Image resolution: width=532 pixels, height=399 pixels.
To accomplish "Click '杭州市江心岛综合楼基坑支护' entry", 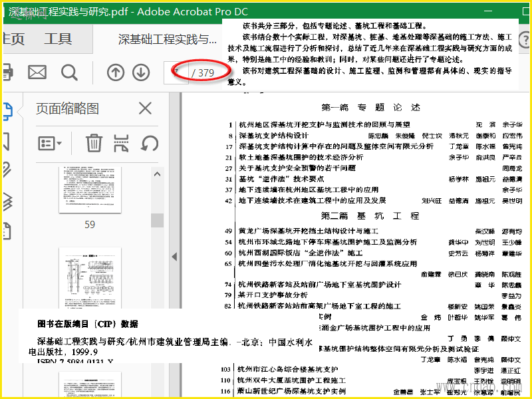I will [288, 369].
